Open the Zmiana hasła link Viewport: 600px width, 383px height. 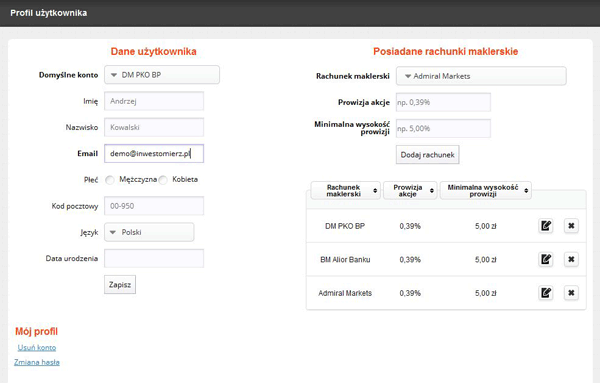37,362
